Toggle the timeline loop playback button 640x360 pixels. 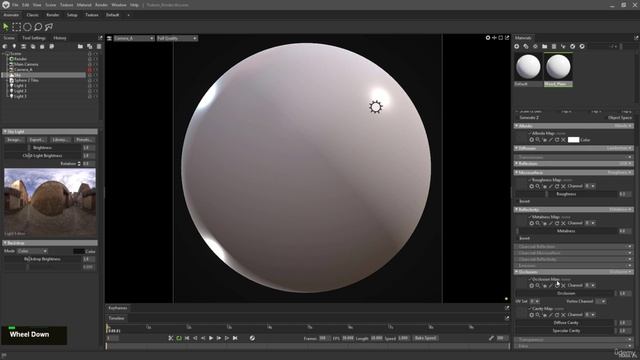pos(179,338)
